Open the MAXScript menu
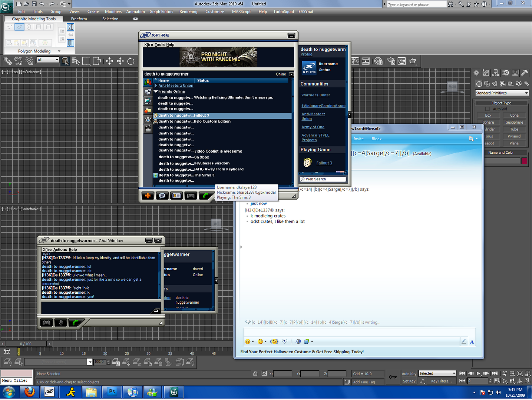The width and height of the screenshot is (532, 400). click(x=241, y=11)
